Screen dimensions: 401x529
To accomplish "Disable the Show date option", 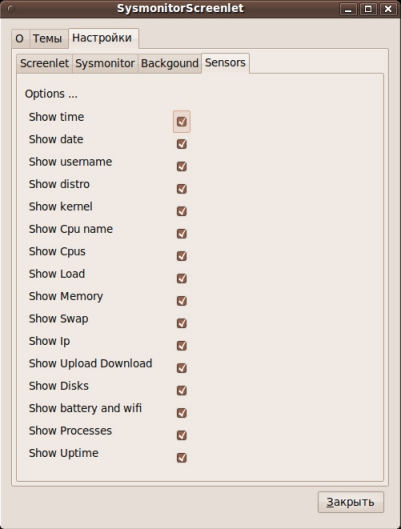I will click(x=182, y=144).
